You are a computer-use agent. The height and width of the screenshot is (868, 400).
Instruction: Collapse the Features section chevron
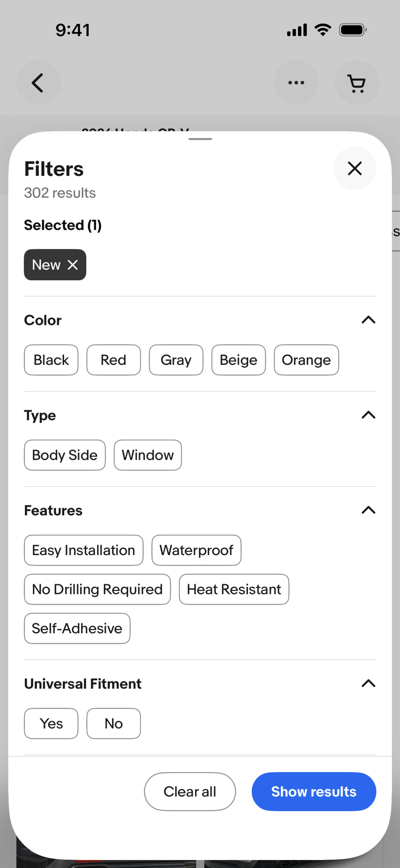point(368,510)
